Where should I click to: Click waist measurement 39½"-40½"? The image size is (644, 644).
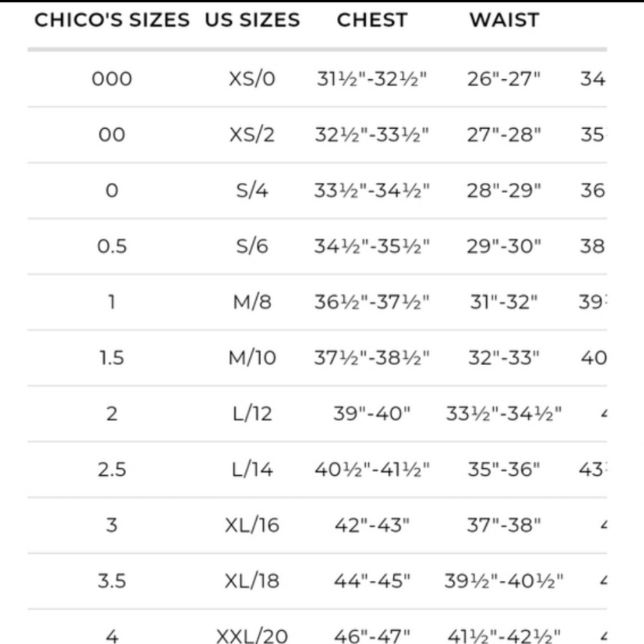coord(504,581)
